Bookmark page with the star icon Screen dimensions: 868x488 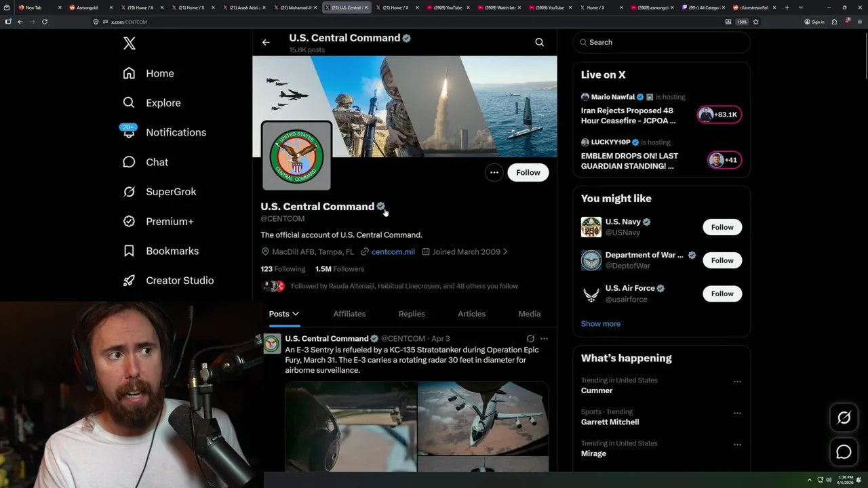click(755, 22)
